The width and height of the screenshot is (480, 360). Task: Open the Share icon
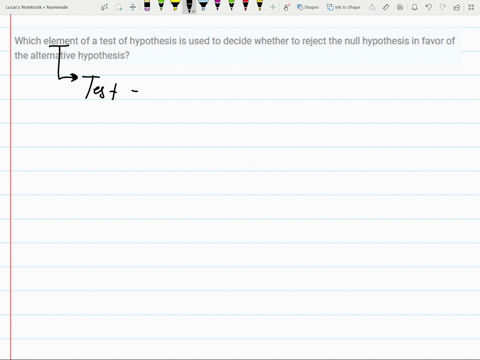coord(457,7)
